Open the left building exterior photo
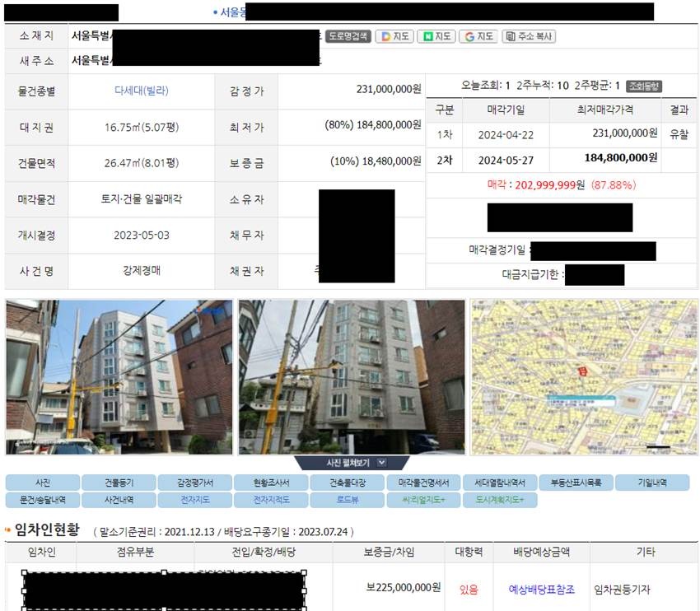 click(119, 377)
